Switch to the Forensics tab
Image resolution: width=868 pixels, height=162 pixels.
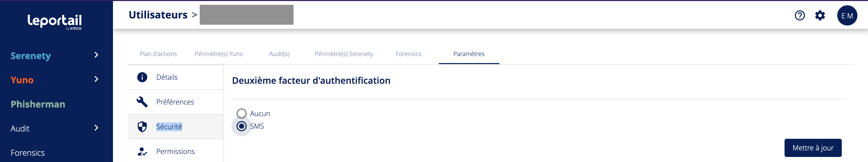click(x=408, y=54)
